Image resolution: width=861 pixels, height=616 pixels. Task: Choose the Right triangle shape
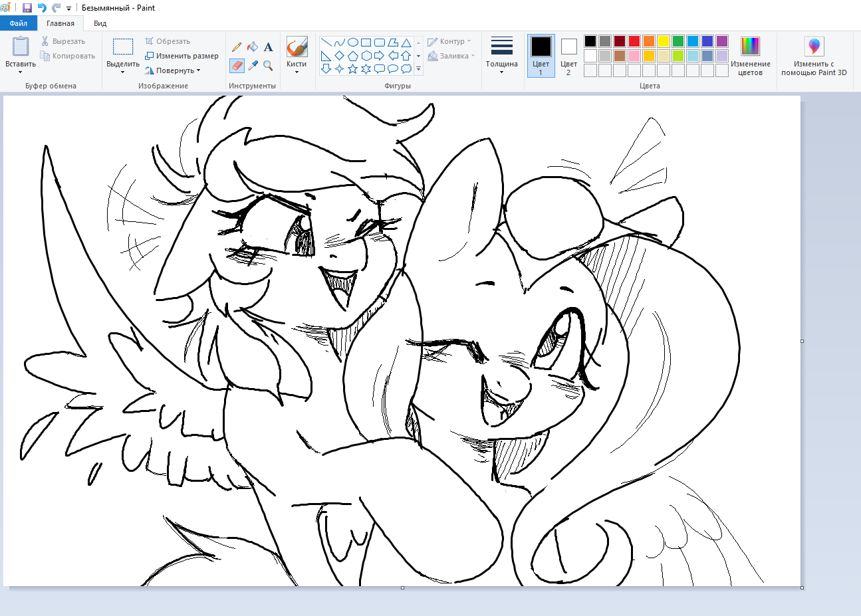pyautogui.click(x=326, y=56)
